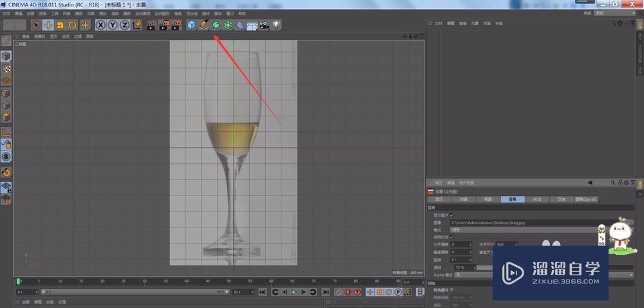Activate the Scale tool
The image size is (644, 308).
(x=61, y=25)
